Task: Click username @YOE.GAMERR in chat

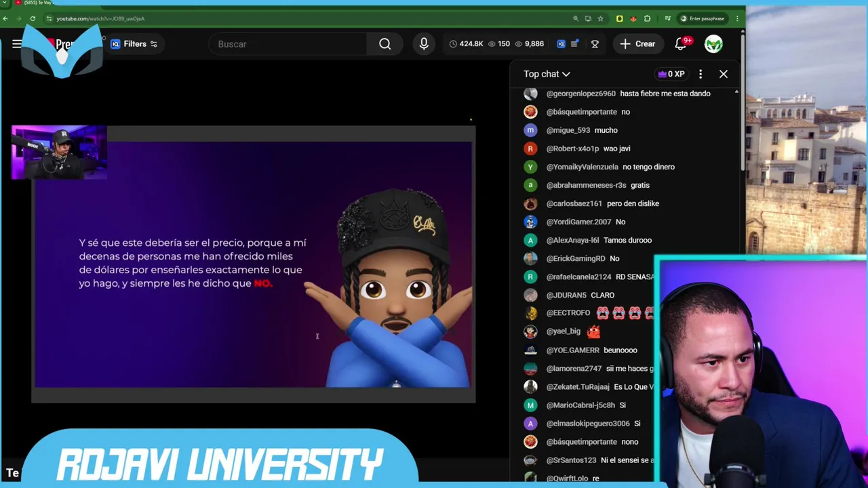Action: pos(573,350)
